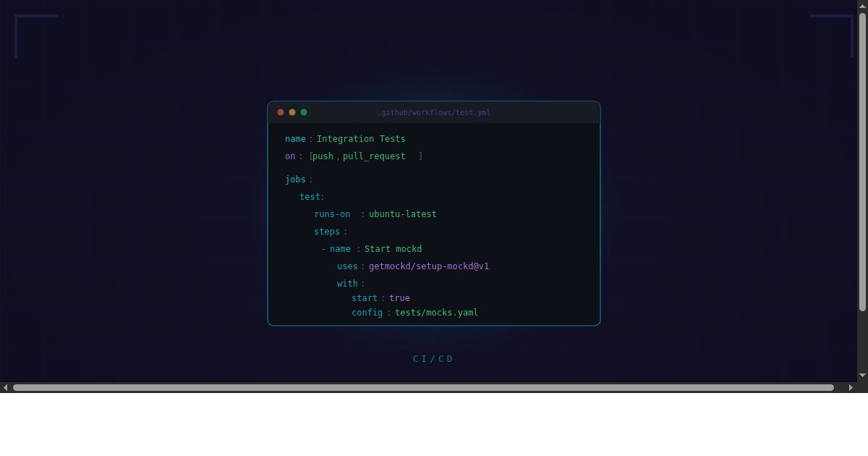Click the 'CI/CD' caption below the window
The height and width of the screenshot is (456, 868).
[x=433, y=359]
